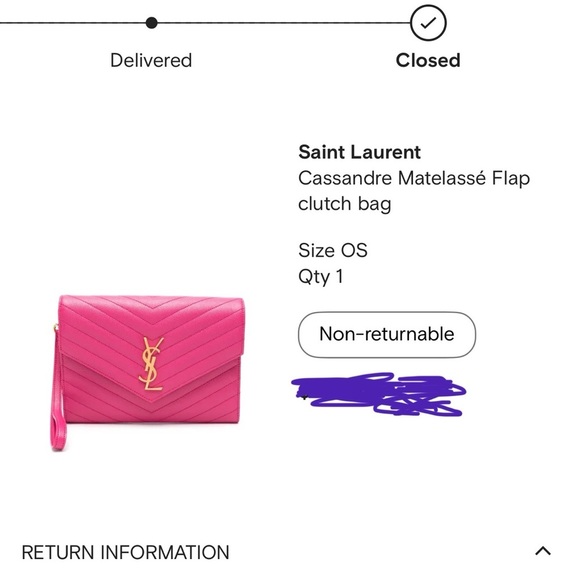580x580 pixels.
Task: Click the purple scribbled-out price area
Action: pos(378,394)
